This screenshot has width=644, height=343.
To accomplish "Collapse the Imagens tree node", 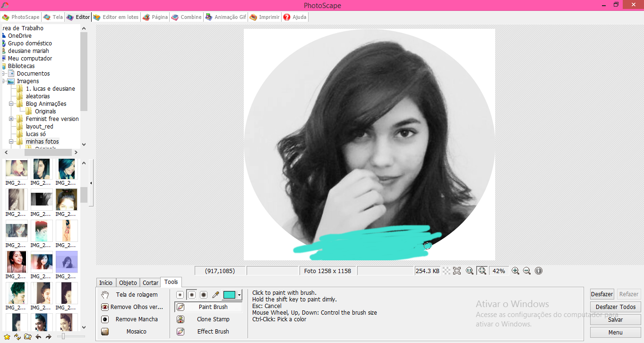I will (4, 81).
